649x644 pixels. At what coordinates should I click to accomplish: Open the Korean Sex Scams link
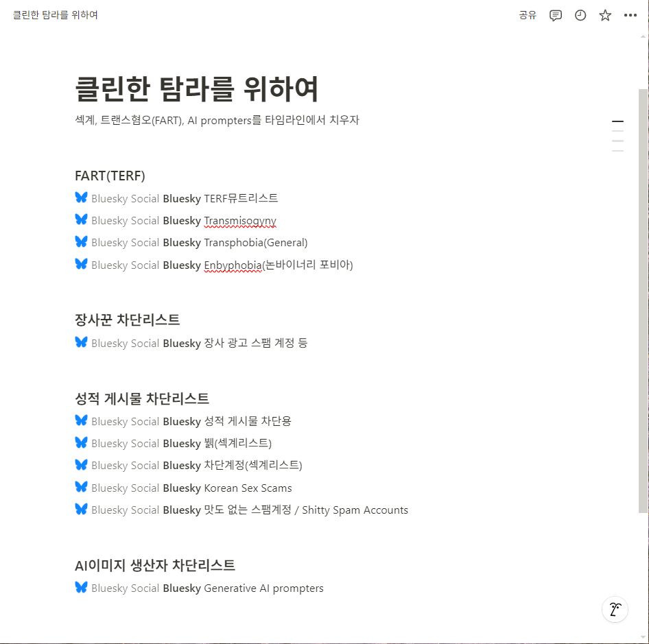[x=183, y=488]
